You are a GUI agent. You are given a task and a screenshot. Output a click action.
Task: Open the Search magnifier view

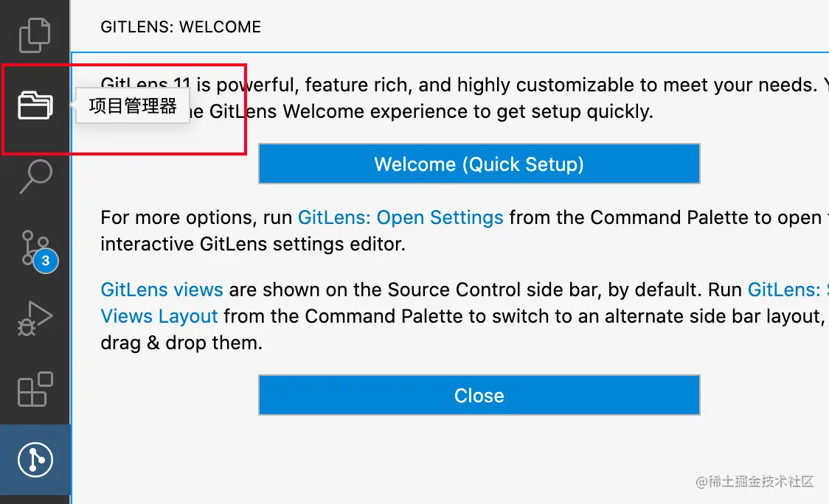tap(36, 176)
